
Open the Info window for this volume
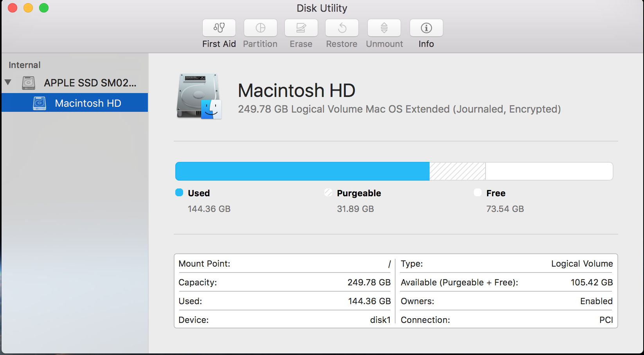click(426, 28)
